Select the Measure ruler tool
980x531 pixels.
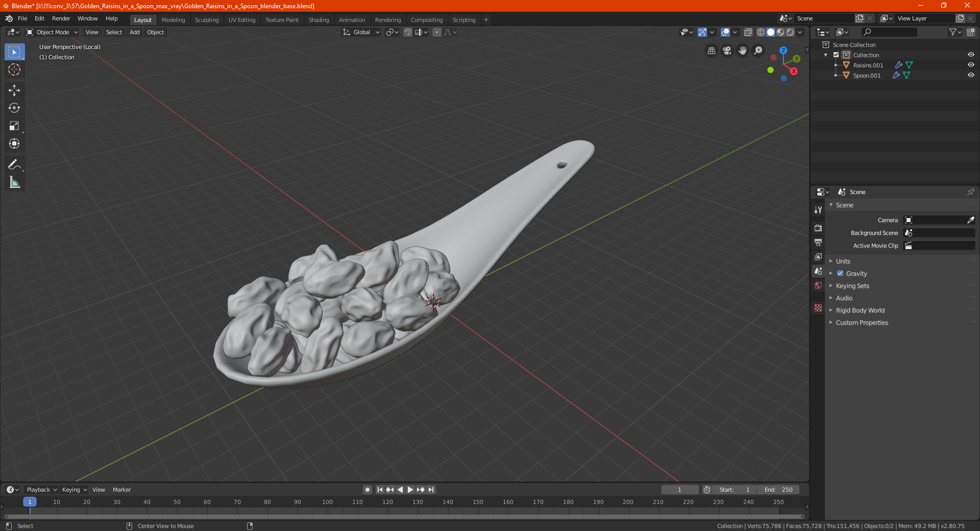click(14, 182)
